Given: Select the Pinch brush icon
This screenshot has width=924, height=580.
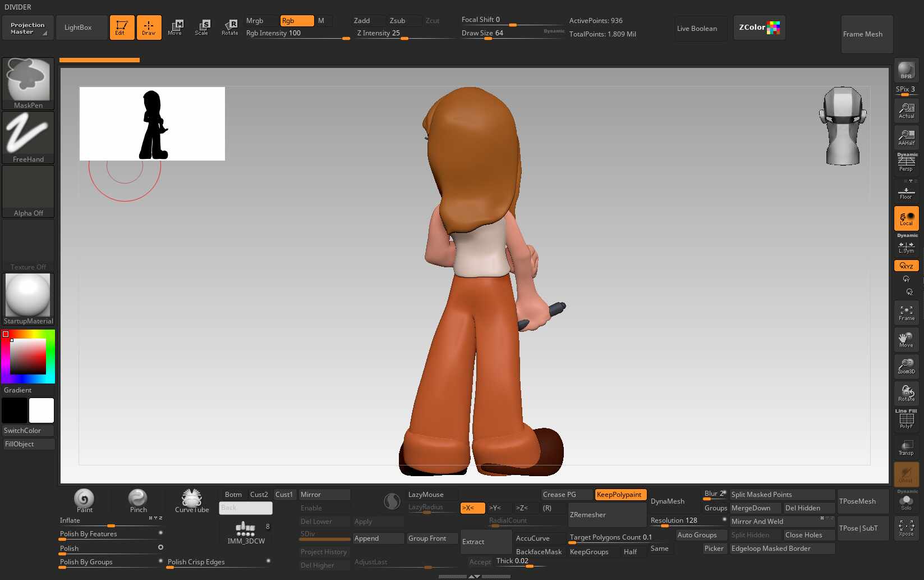Looking at the screenshot, I should click(x=138, y=500).
